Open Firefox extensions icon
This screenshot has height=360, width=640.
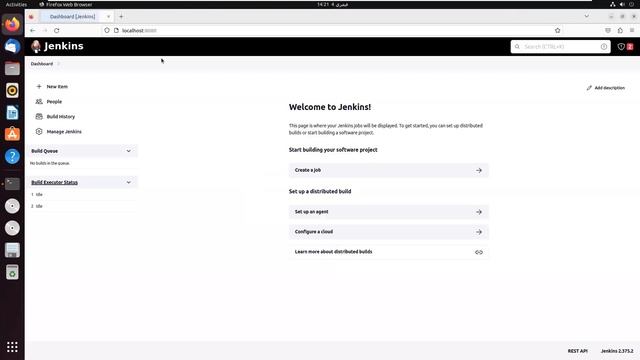tap(620, 31)
